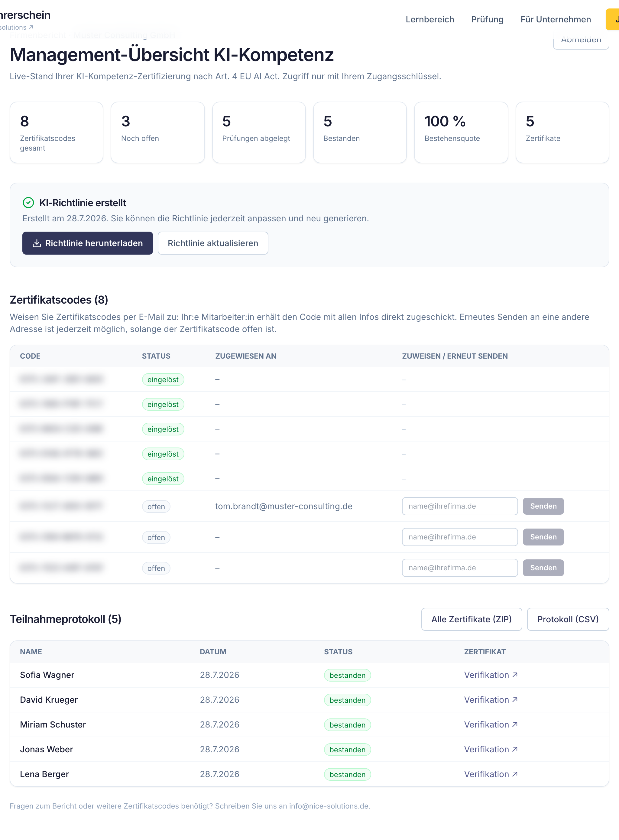This screenshot has height=840, width=619.
Task: Click the Zertifikate stat card
Action: 562,132
